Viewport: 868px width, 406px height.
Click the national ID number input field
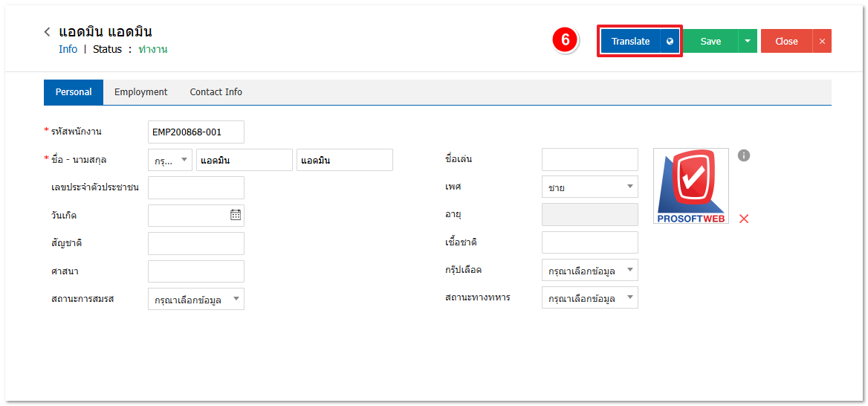click(196, 187)
